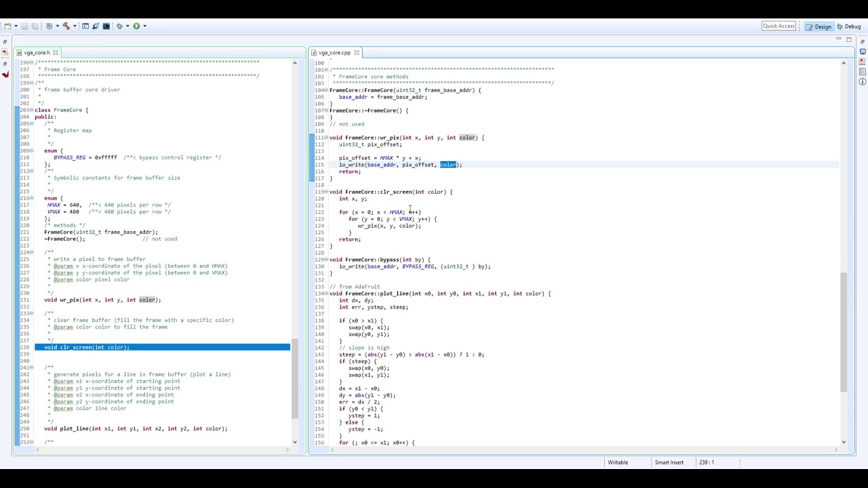The width and height of the screenshot is (868, 488).
Task: Click the 'steep = (abs(y1 - y0)' line
Action: (x=412, y=354)
